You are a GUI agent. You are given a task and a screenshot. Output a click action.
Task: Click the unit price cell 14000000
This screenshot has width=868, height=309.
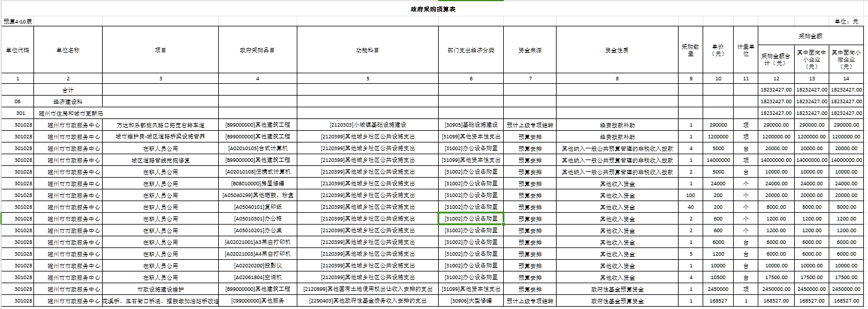pos(718,160)
